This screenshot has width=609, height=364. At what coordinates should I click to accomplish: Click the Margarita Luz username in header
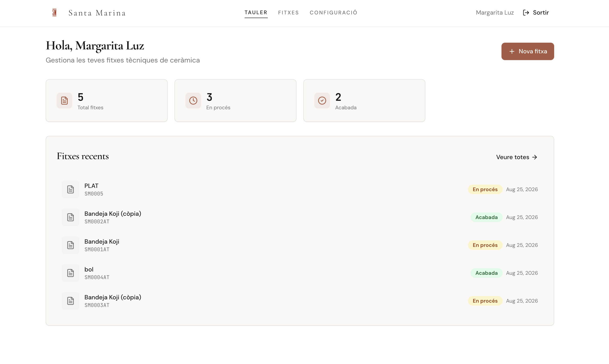coord(495,12)
